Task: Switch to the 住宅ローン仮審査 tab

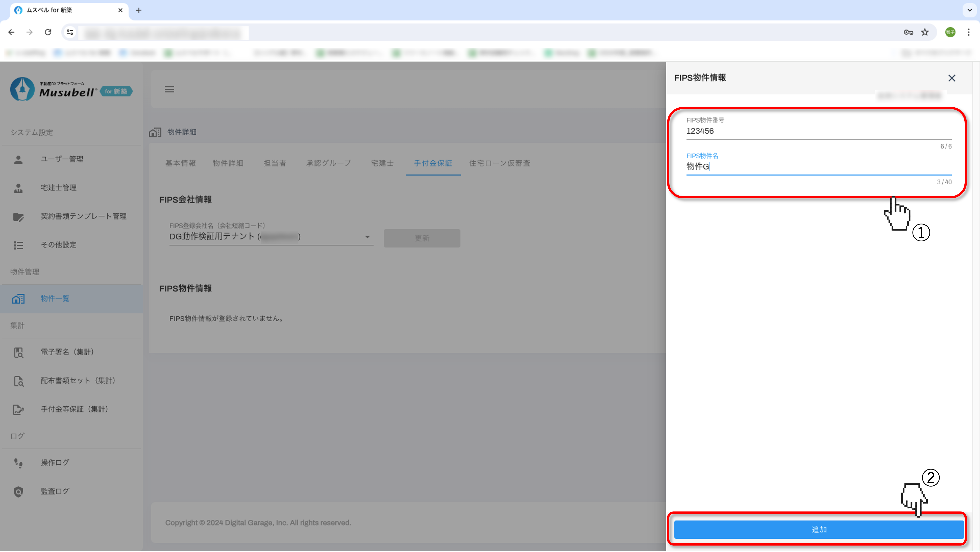Action: [x=499, y=163]
